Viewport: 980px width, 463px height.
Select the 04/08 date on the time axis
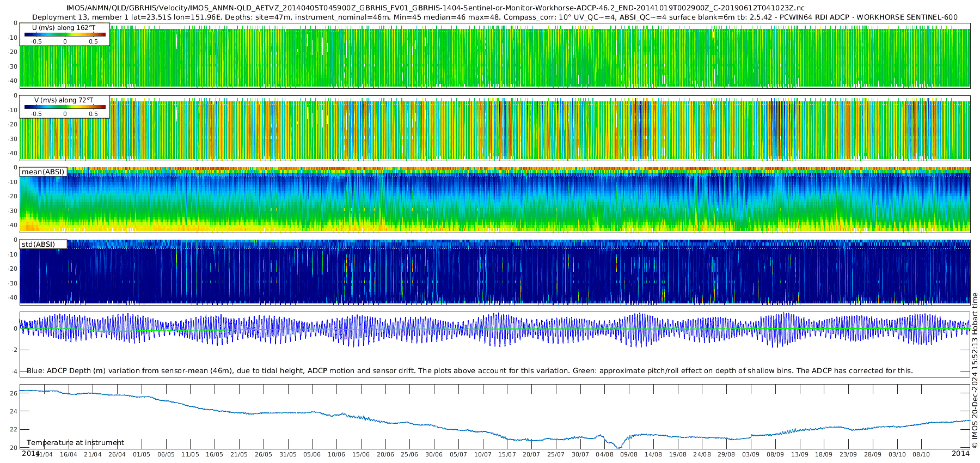click(604, 454)
